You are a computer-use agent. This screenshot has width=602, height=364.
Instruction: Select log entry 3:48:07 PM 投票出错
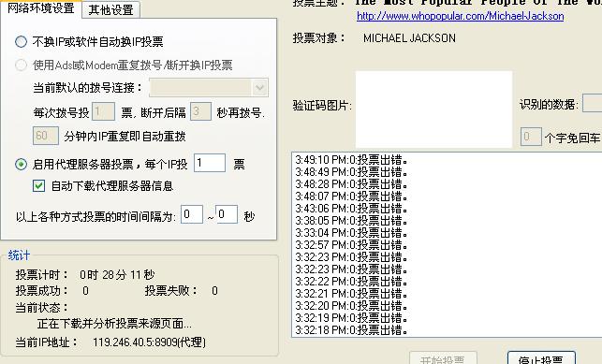coord(351,197)
